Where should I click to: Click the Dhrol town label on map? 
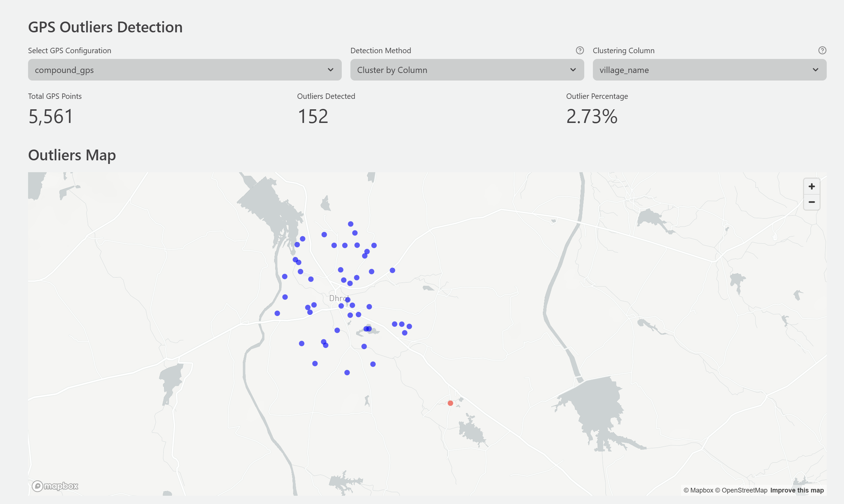tap(337, 298)
